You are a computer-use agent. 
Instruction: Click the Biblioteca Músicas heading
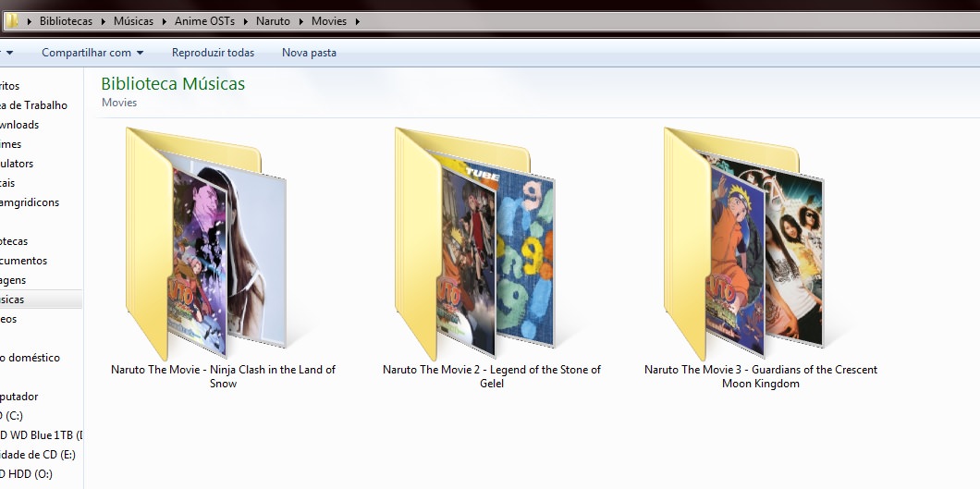tap(173, 84)
